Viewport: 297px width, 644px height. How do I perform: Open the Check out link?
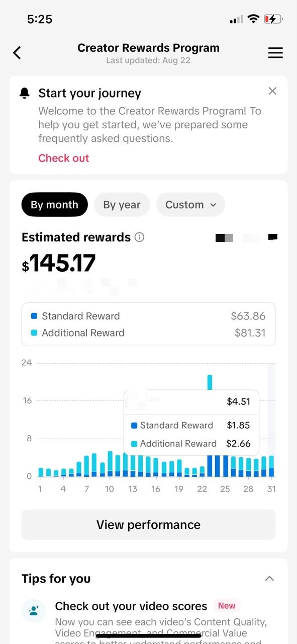click(64, 158)
